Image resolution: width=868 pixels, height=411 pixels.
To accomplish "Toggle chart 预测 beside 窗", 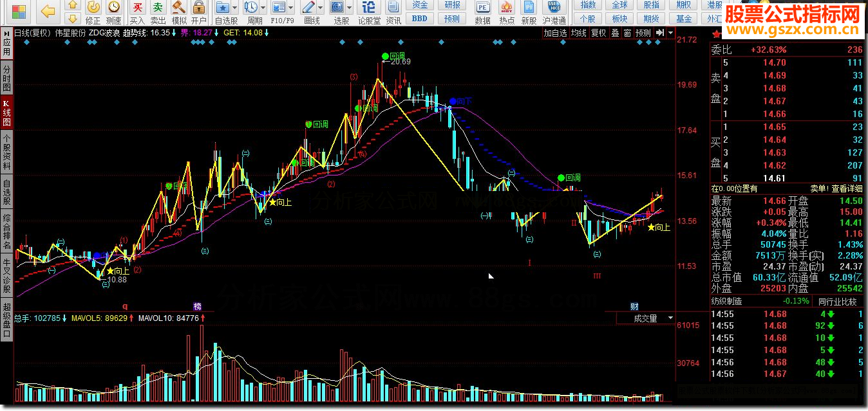I will tap(643, 33).
